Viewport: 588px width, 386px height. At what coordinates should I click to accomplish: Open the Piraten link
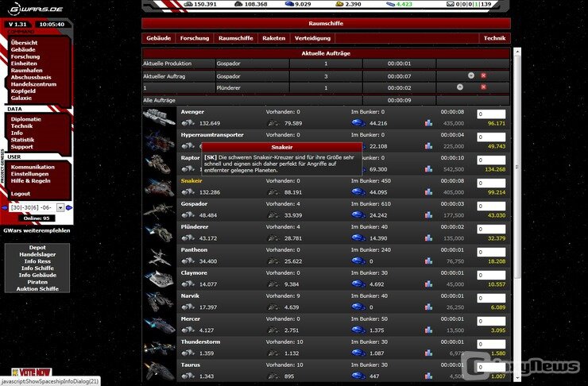[37, 282]
